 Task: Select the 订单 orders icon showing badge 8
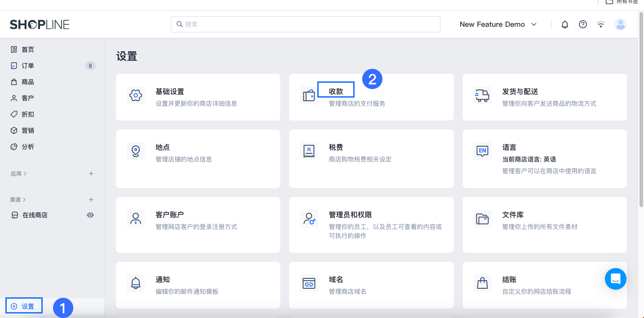pos(14,66)
